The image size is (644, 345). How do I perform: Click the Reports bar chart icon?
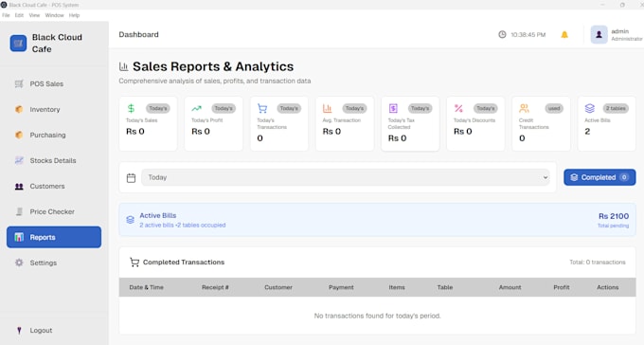point(19,237)
